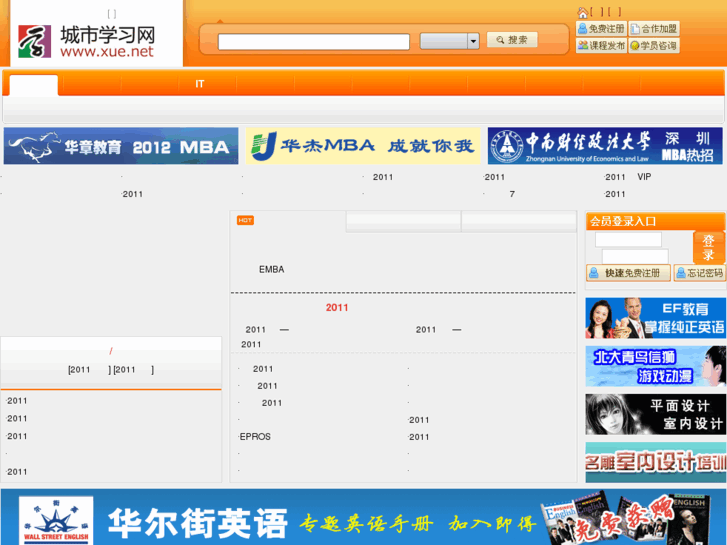Click the EMBA link
Screen dimensions: 727x545
click(x=272, y=269)
